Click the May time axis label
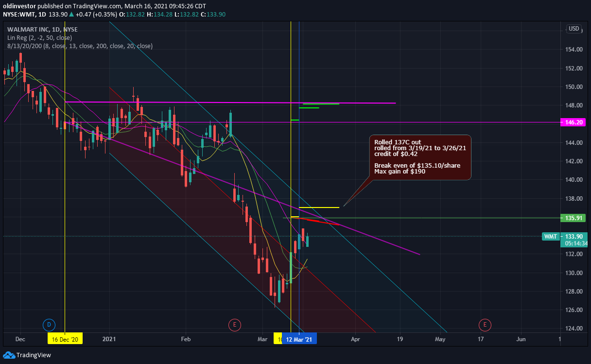The image size is (591, 364). click(x=440, y=339)
